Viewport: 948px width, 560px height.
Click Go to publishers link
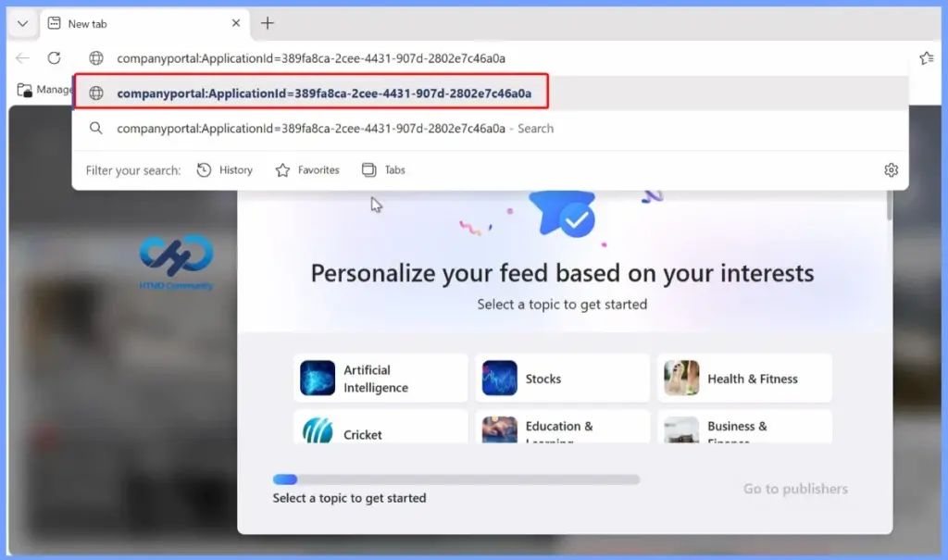pyautogui.click(x=795, y=489)
